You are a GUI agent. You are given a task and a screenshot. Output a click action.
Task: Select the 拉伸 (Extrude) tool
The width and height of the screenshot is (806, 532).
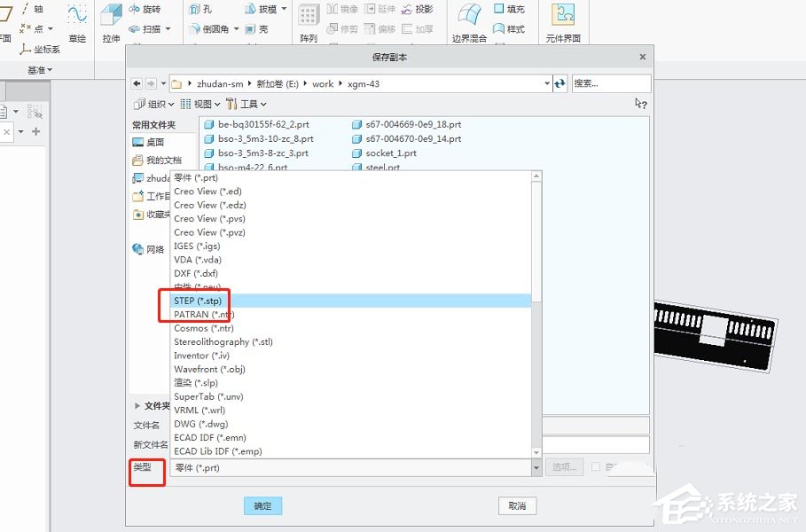point(111,23)
